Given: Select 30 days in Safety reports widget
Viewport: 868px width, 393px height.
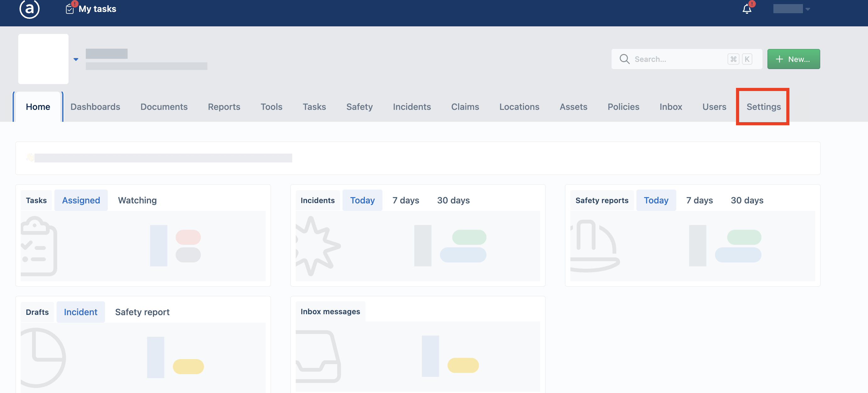Looking at the screenshot, I should tap(747, 200).
